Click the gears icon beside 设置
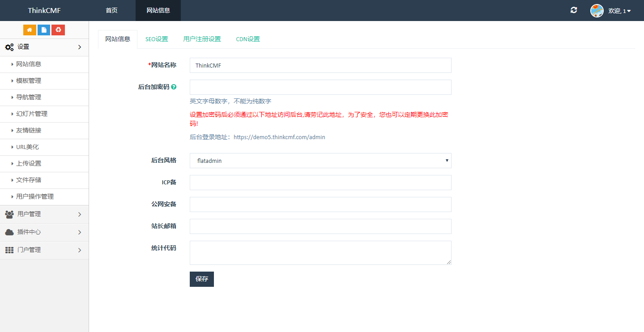The width and height of the screenshot is (644, 332). [9, 47]
